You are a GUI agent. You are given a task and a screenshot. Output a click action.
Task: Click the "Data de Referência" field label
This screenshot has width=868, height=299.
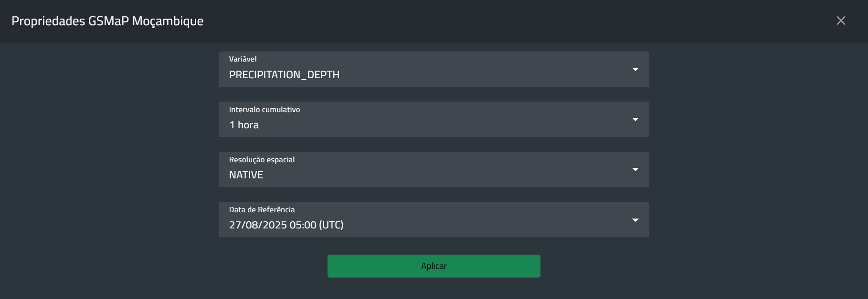click(x=262, y=210)
